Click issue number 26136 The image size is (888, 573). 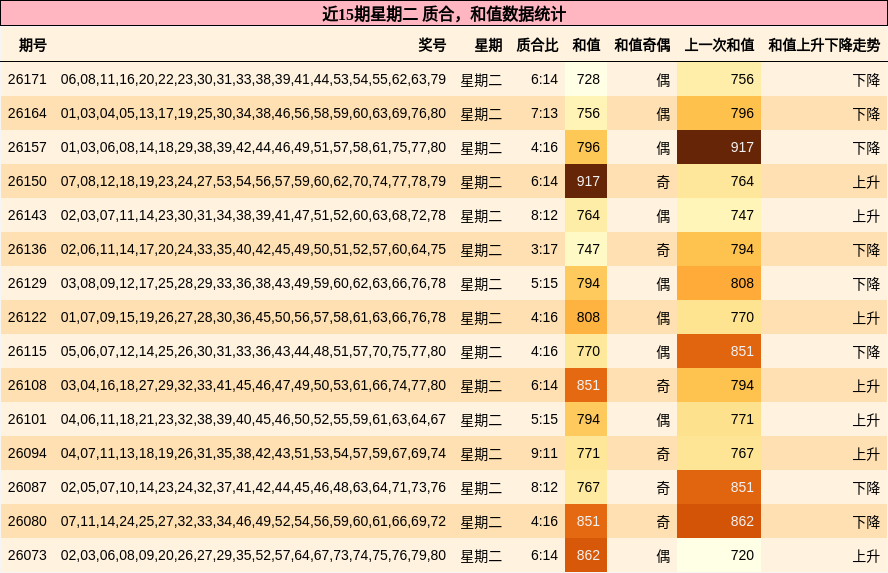(x=27, y=249)
